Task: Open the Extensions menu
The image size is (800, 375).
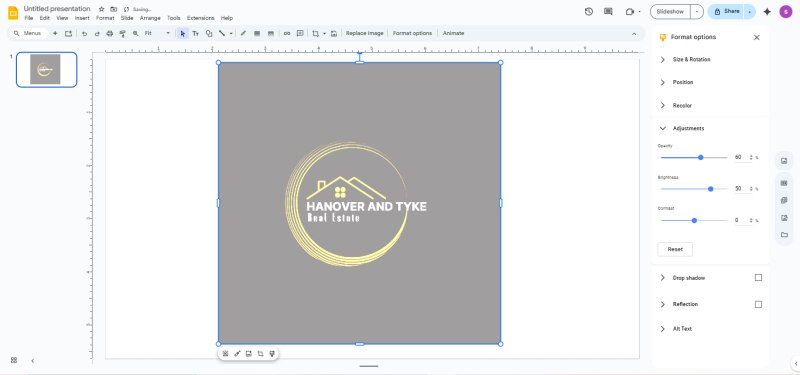Action: pos(201,18)
